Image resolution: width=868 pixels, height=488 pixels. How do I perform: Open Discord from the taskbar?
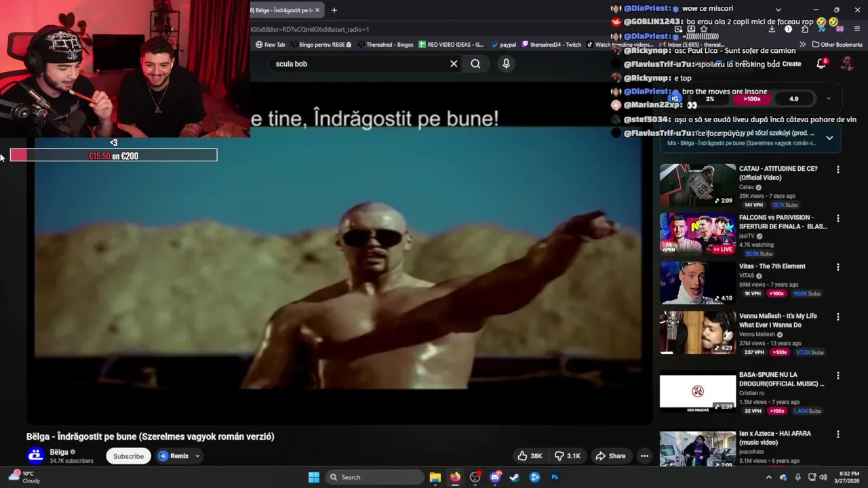pyautogui.click(x=495, y=477)
